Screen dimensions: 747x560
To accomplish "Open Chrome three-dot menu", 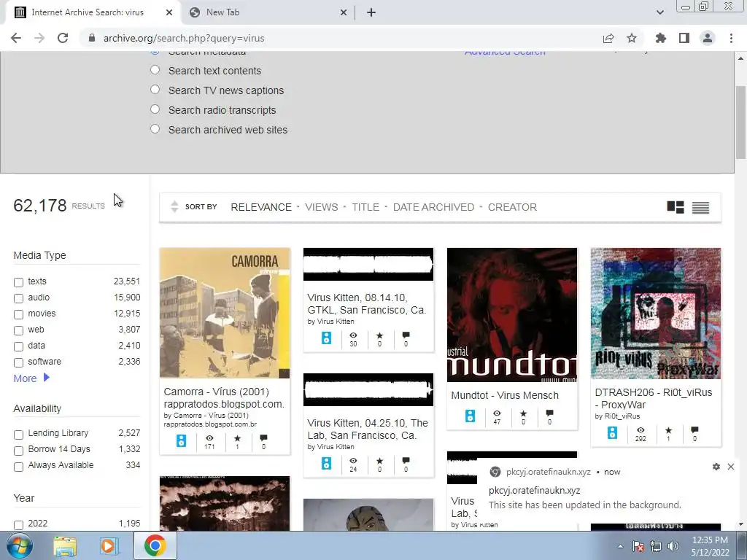I will click(731, 38).
